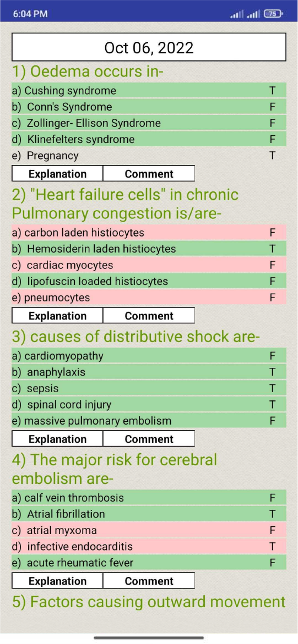
Task: Select option infective endocarditis
Action: (149, 547)
